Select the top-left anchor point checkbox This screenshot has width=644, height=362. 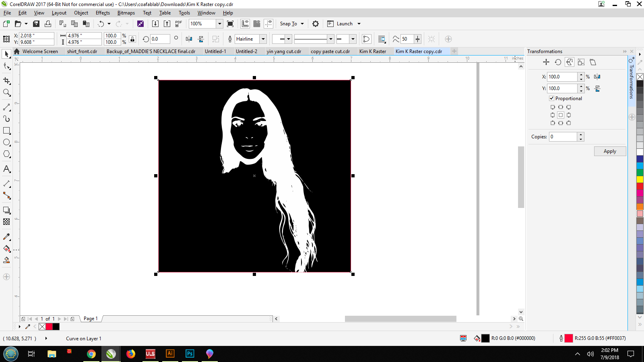(553, 107)
